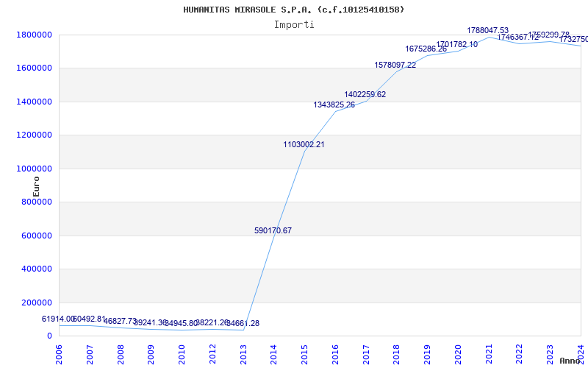The image size is (588, 368).
Task: Select the 1400000 y-axis label
Action: 34,102
